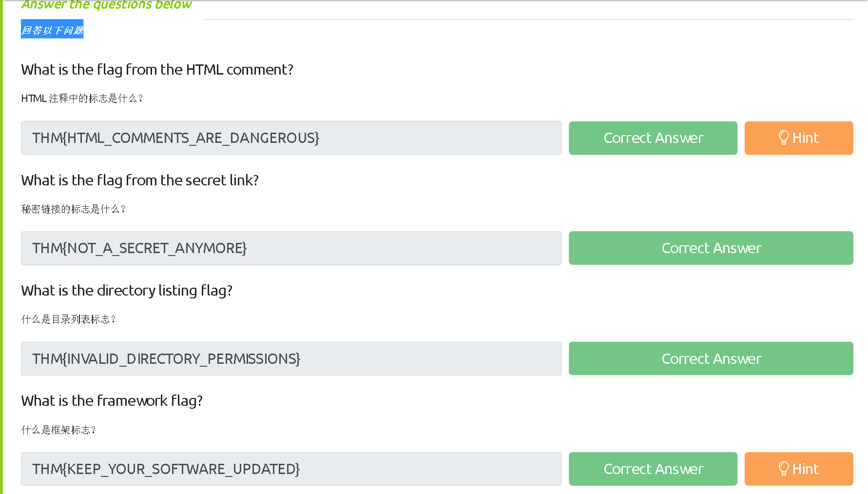Click the THM{HTML_COMMENTS_ARE_DANGEROUS} answer field

291,138
